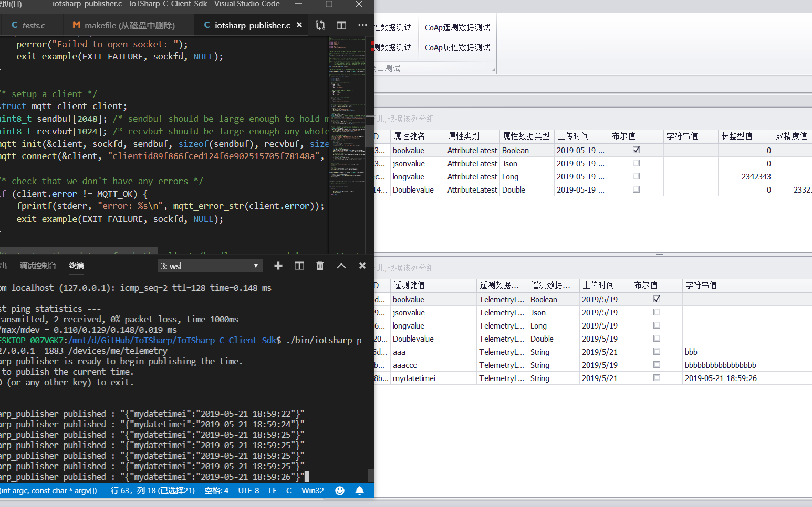Change encoding UTF-8 in status bar
Screen dimensions: 812x507
pos(249,491)
